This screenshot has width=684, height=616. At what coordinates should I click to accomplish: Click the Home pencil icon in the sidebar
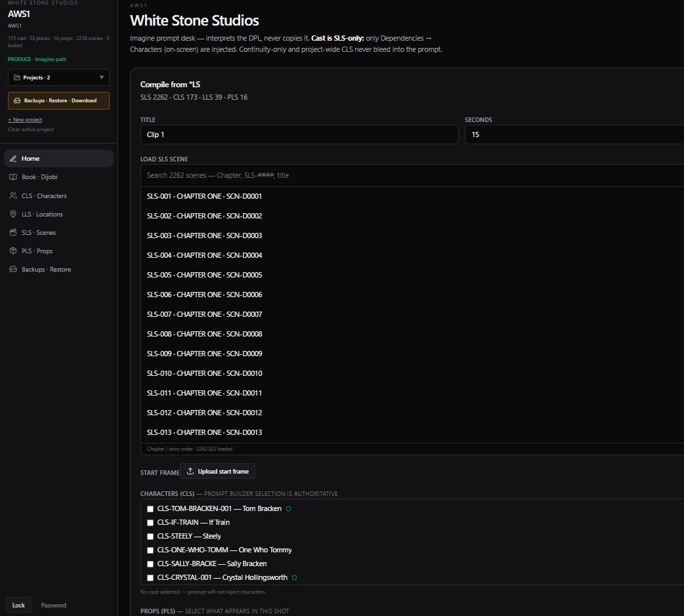(x=13, y=159)
